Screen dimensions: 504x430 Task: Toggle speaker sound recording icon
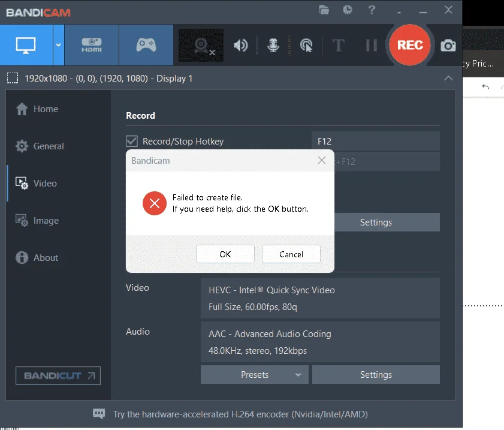241,46
